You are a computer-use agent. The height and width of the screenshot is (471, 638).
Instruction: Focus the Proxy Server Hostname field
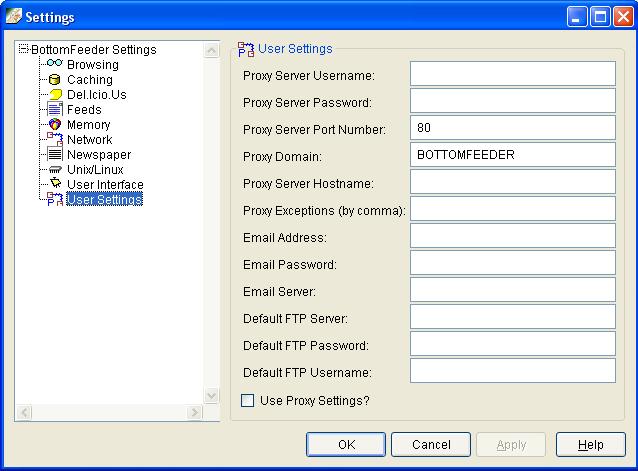pyautogui.click(x=513, y=181)
